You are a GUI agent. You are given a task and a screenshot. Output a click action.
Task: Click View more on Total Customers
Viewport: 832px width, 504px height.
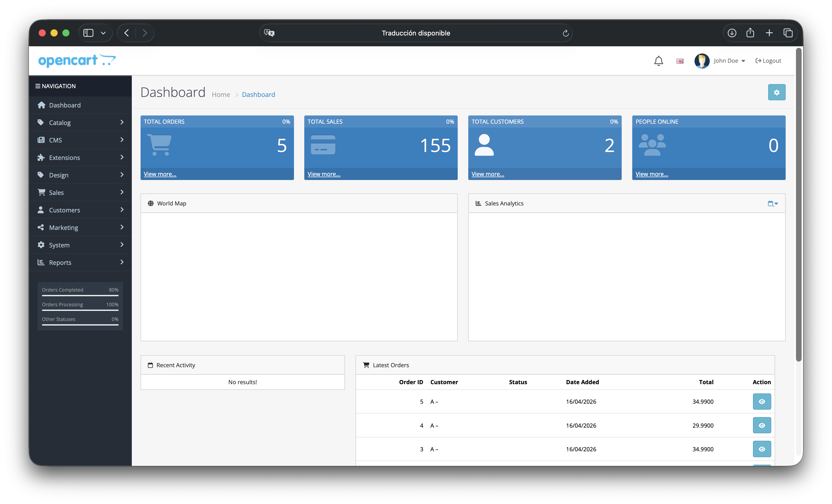point(488,174)
